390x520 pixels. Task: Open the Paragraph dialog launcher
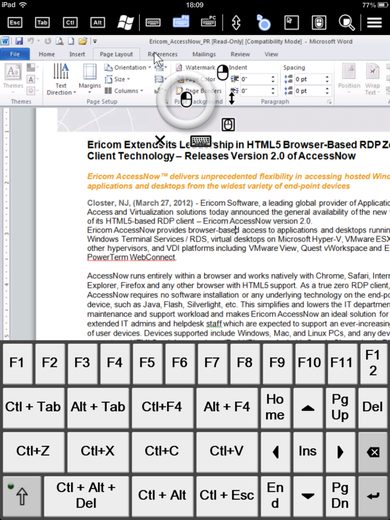[329, 102]
